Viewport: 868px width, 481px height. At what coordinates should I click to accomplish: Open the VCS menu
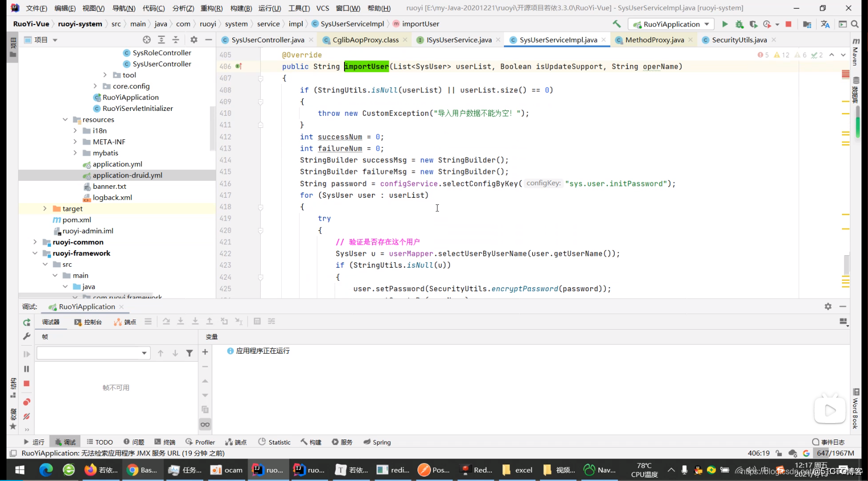click(323, 8)
